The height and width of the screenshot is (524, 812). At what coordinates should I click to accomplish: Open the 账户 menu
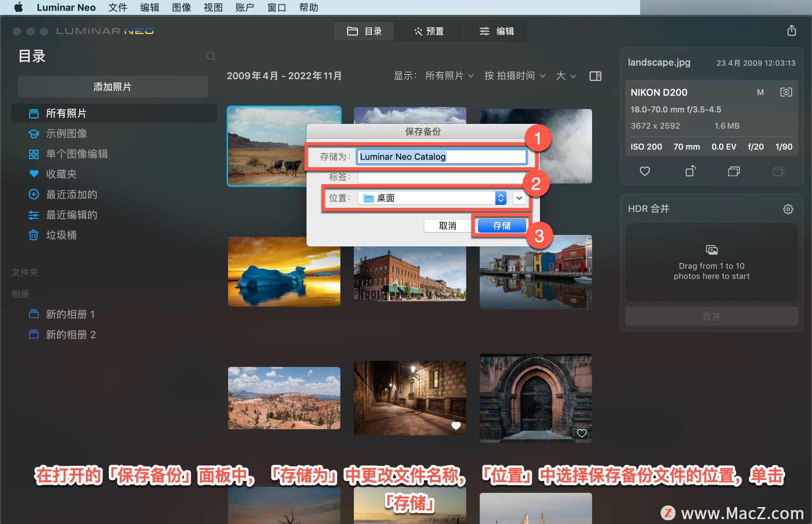(245, 8)
